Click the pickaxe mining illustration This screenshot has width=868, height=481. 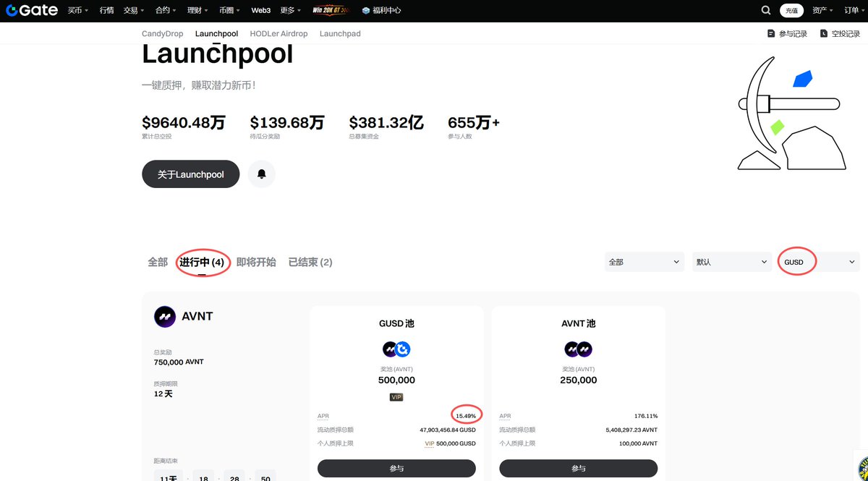click(791, 113)
